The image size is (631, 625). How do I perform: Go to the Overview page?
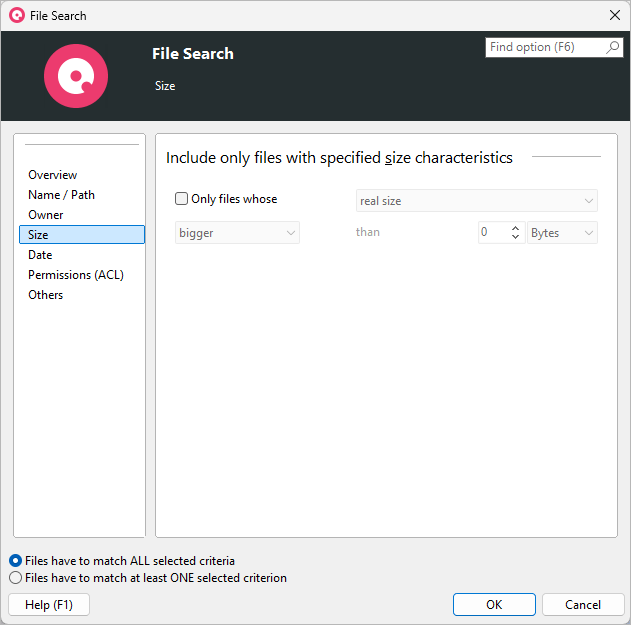coord(52,175)
